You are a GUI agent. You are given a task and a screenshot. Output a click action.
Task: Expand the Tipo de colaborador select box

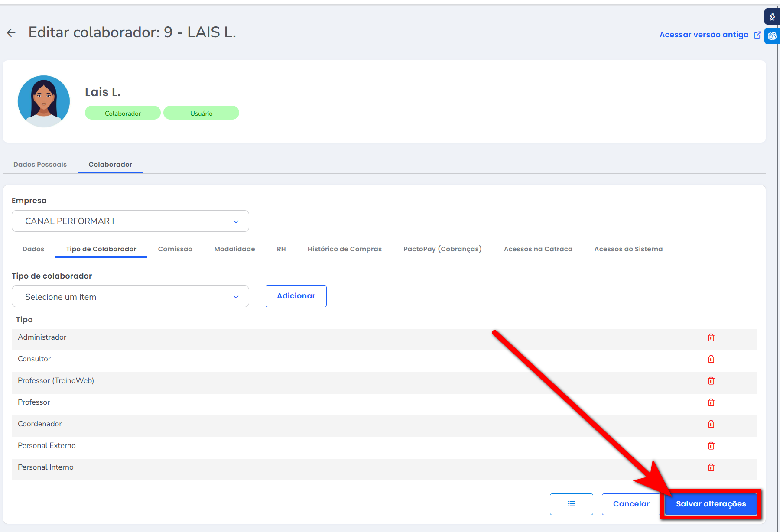(130, 297)
